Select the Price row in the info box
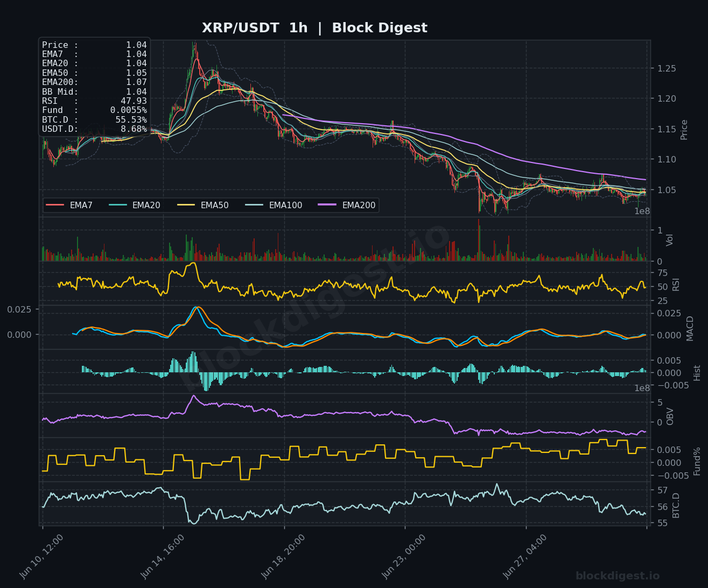 pyautogui.click(x=94, y=45)
